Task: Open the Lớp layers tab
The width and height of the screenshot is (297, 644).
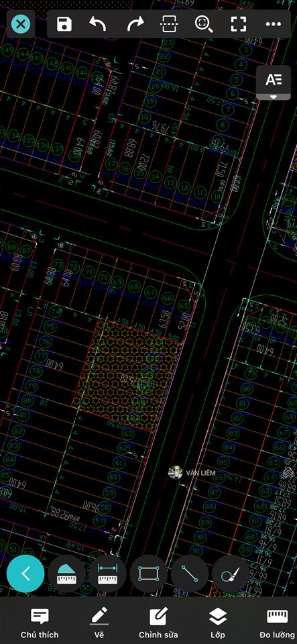Action: (217, 623)
